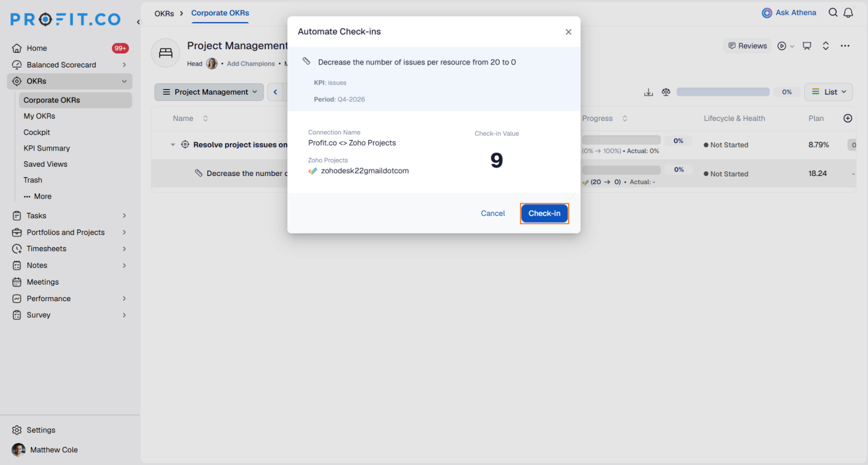The height and width of the screenshot is (465, 868).
Task: Open Settings
Action: 34,430
